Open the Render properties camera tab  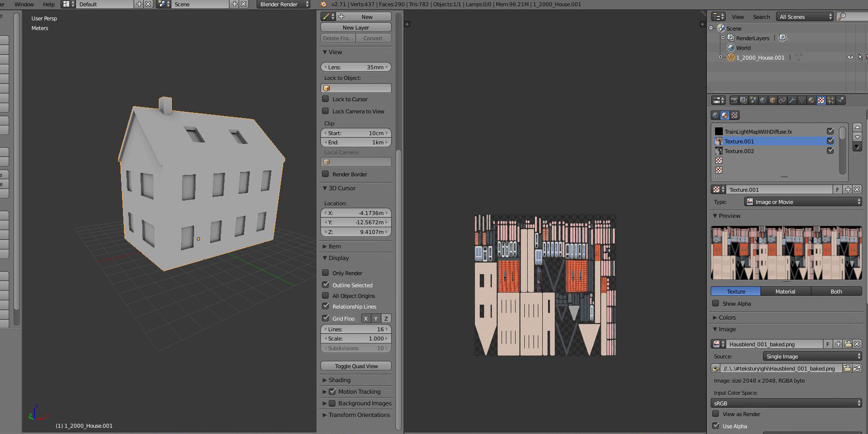tap(734, 100)
